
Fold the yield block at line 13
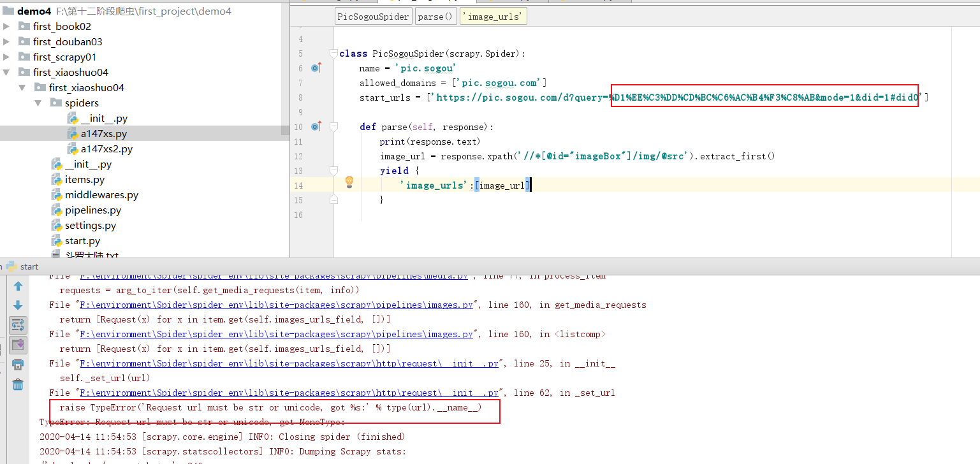point(333,170)
